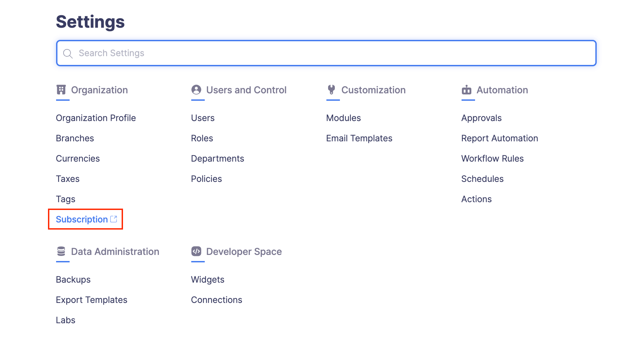The height and width of the screenshot is (355, 644).
Task: Navigate to Report Automation
Action: pyautogui.click(x=499, y=138)
